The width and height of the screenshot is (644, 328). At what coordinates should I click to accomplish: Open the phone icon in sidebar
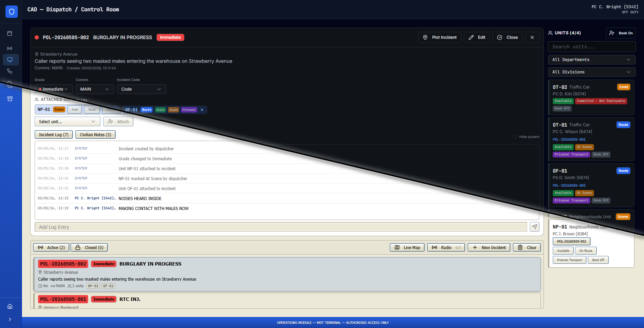coord(10,71)
